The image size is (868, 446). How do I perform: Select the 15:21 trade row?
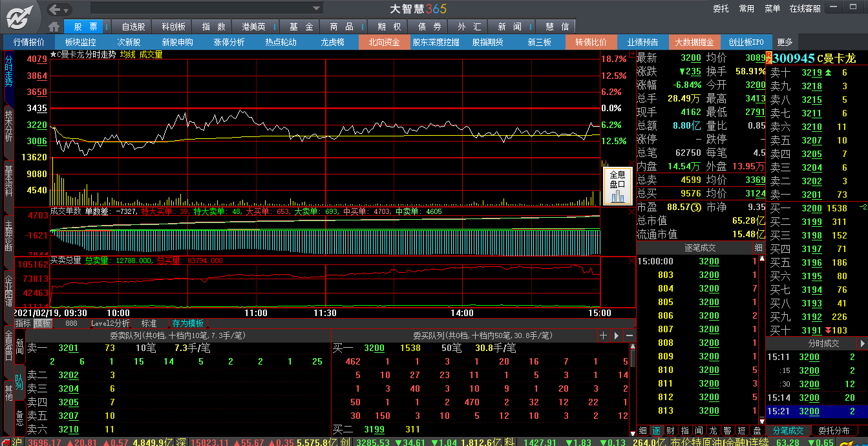[816, 411]
